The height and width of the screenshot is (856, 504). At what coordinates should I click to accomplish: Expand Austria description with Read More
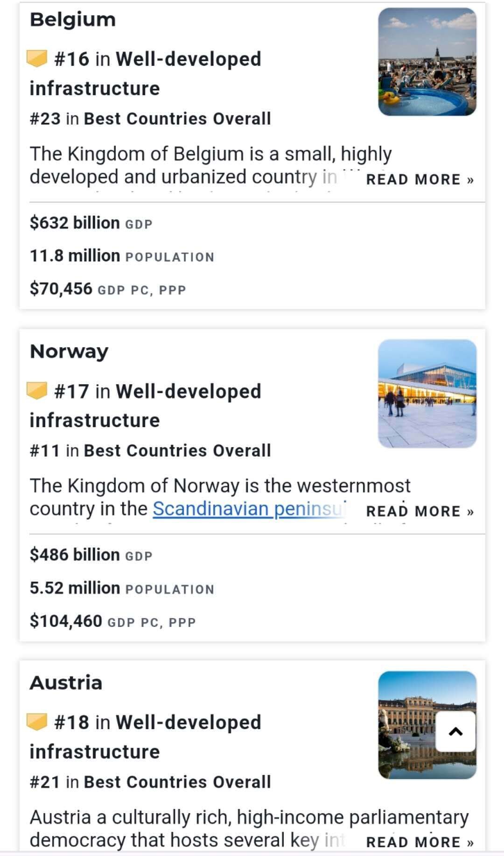point(420,842)
